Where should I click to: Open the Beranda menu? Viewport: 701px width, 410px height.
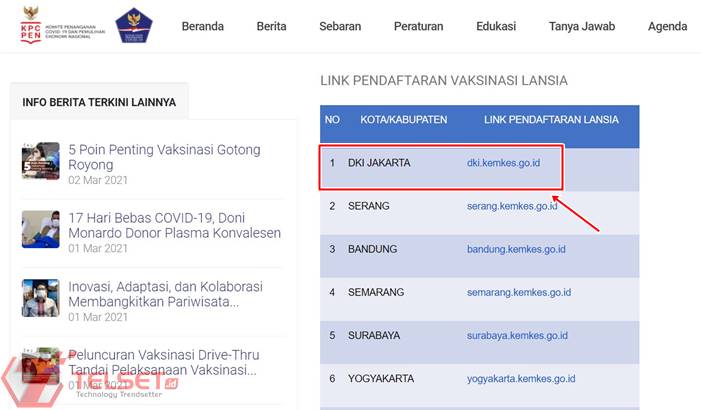(203, 26)
